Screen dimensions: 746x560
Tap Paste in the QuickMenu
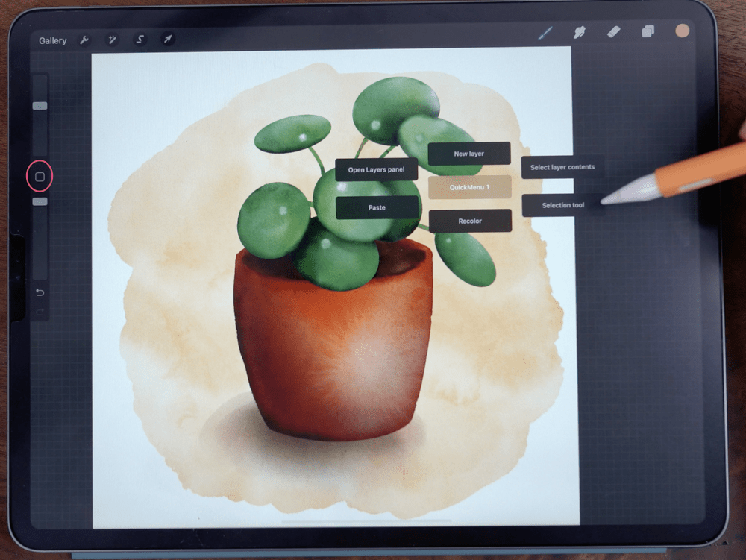(377, 207)
